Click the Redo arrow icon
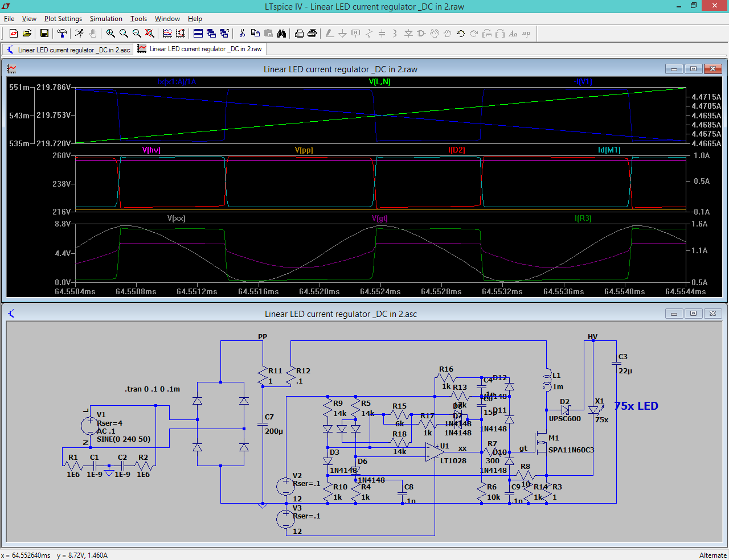729x560 pixels. coord(474,34)
